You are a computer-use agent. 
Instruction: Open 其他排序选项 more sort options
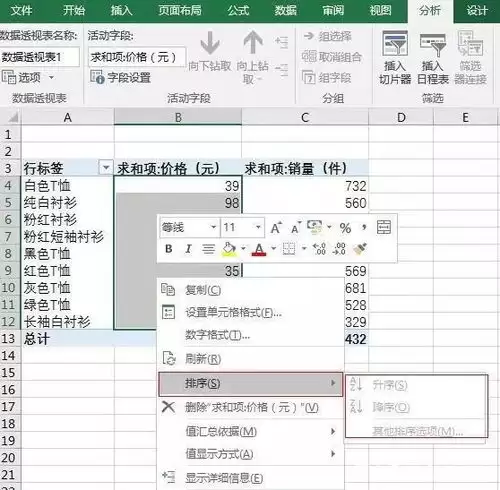coord(416,431)
